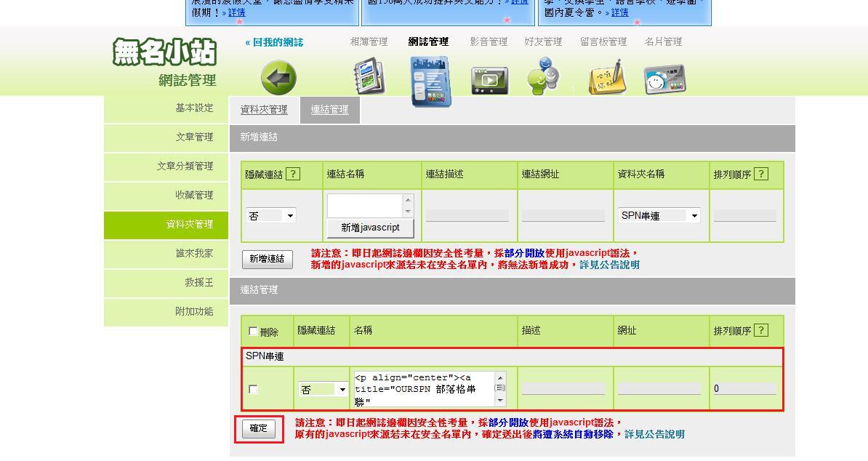Image resolution: width=868 pixels, height=461 pixels.
Task: Open 文章管理 in the sidebar
Action: [x=166, y=137]
